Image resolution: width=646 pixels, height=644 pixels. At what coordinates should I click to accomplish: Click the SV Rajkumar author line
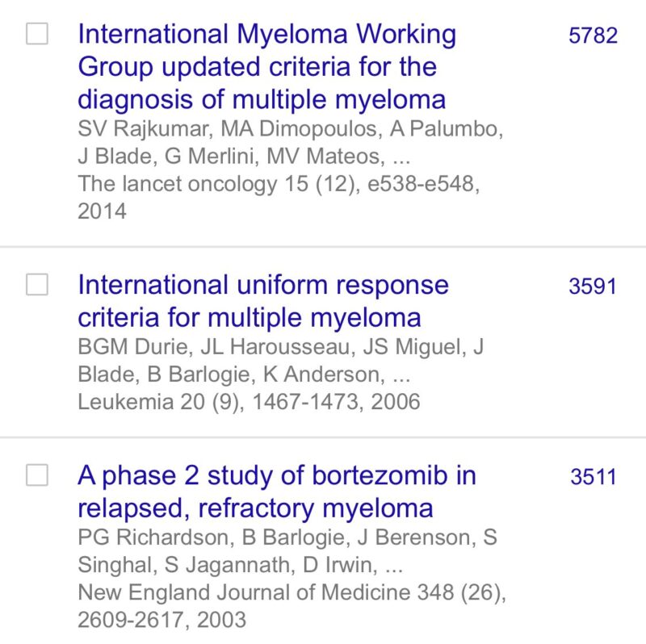tap(291, 130)
